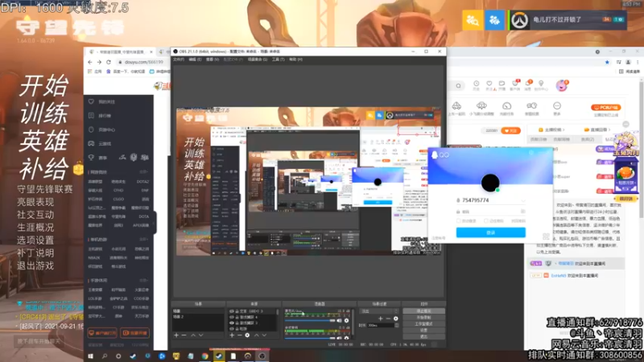Toggle visibility of second OBS source row
Image resolution: width=644 pixels, height=362 pixels.
click(232, 317)
